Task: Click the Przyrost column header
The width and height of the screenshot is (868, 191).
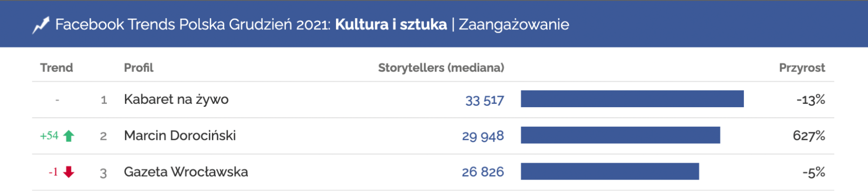Action: pyautogui.click(x=802, y=68)
